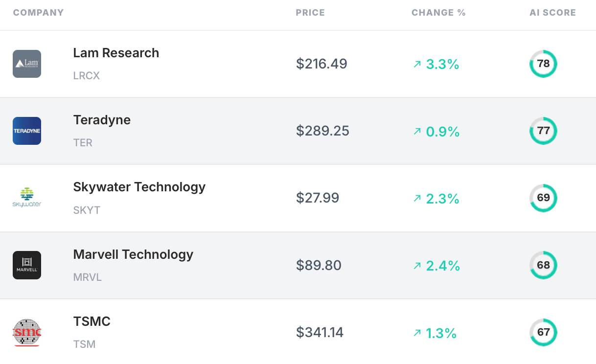596x364 pixels.
Task: Click Teradyne AI score ring 77
Action: click(543, 131)
